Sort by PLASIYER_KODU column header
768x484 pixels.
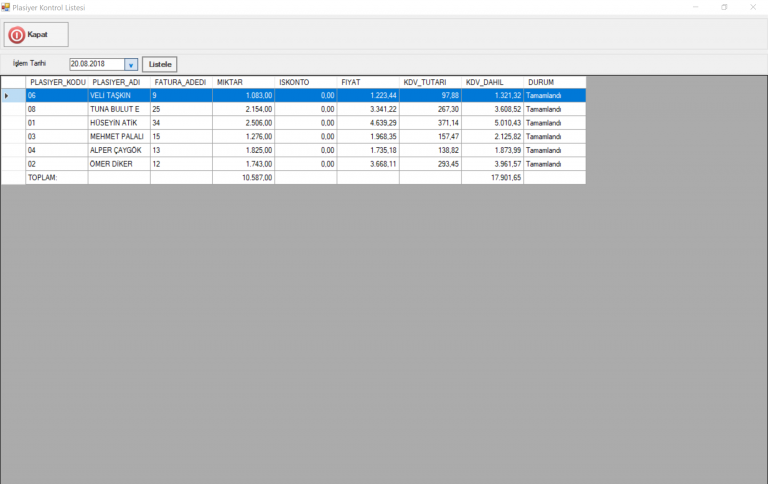pos(57,82)
